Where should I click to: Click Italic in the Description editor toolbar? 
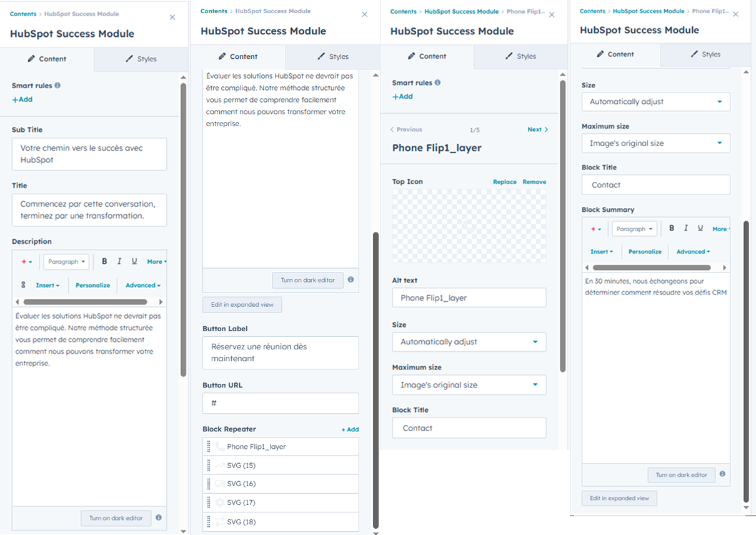[119, 261]
